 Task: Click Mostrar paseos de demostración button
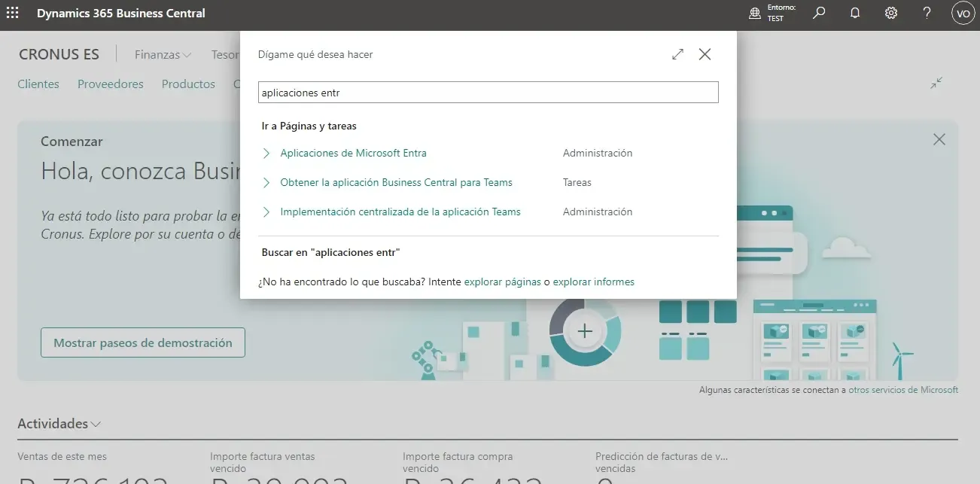click(x=142, y=342)
